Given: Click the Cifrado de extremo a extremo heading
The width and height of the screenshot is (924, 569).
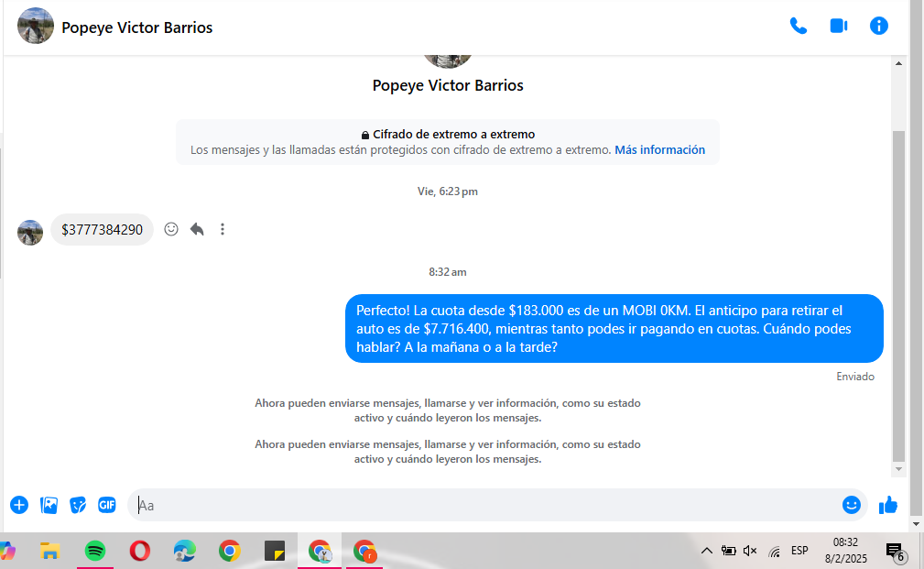Looking at the screenshot, I should [x=453, y=134].
